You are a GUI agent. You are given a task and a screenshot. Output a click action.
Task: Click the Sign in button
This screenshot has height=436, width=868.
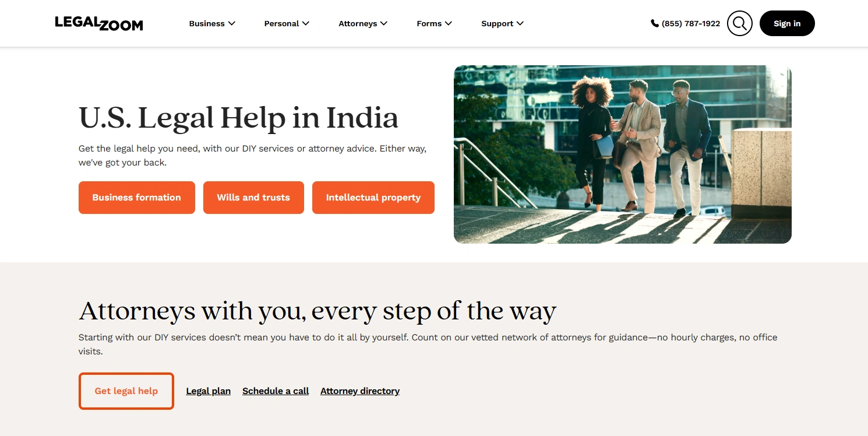pyautogui.click(x=787, y=23)
